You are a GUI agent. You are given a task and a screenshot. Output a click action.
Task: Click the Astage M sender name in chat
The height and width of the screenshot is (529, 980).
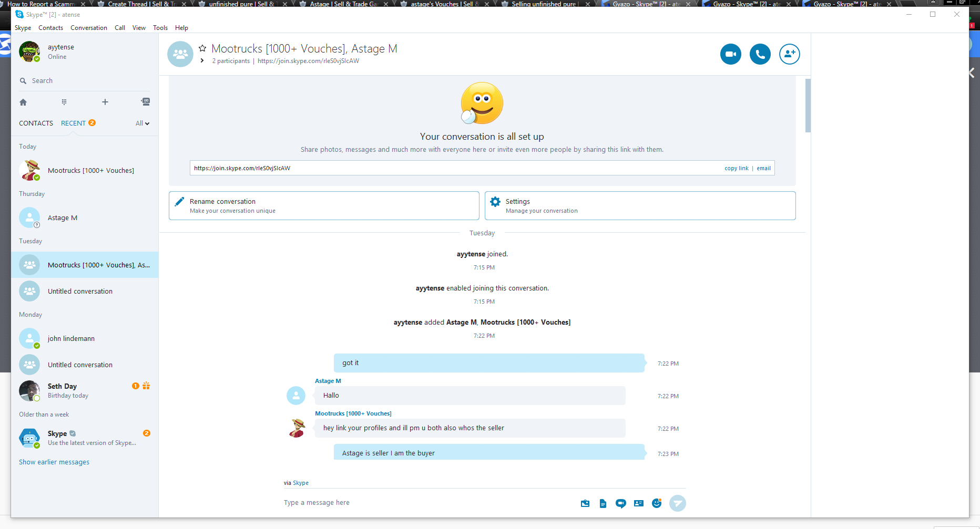[328, 381]
